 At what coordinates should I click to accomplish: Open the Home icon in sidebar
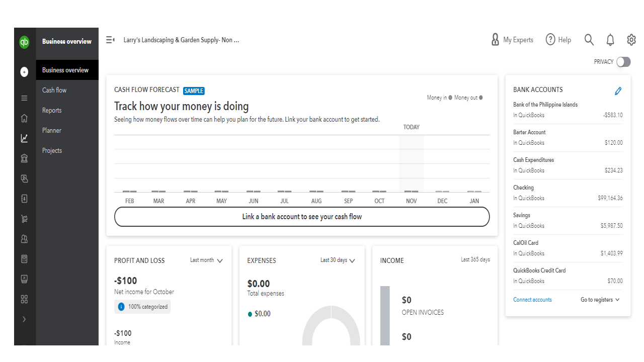point(24,119)
